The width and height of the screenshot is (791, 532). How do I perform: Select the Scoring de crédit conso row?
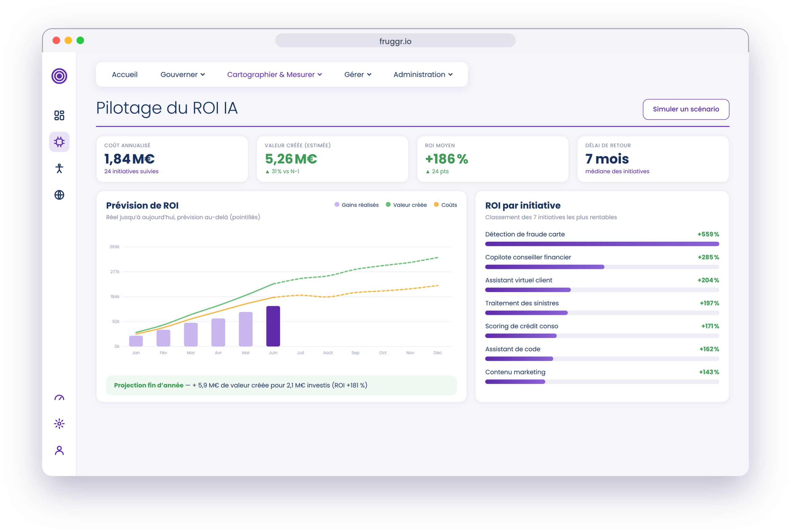click(602, 331)
